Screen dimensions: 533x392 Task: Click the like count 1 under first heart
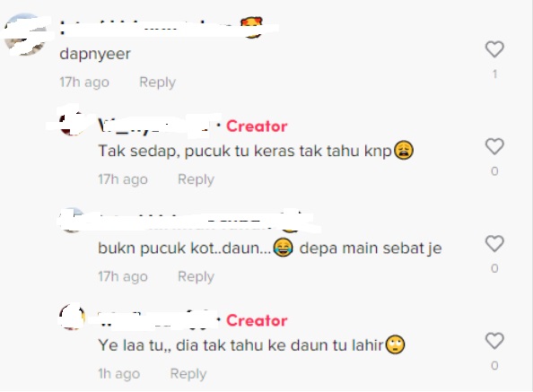tap(495, 74)
